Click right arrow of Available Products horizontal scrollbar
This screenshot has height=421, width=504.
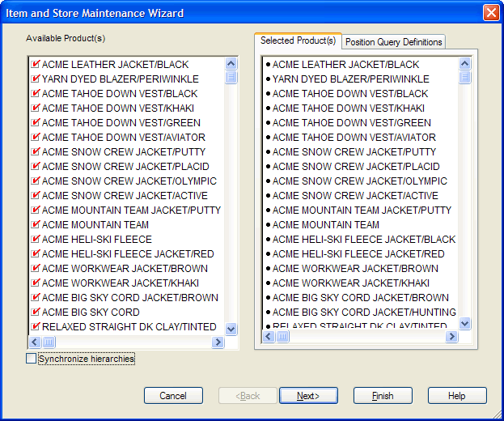click(218, 342)
